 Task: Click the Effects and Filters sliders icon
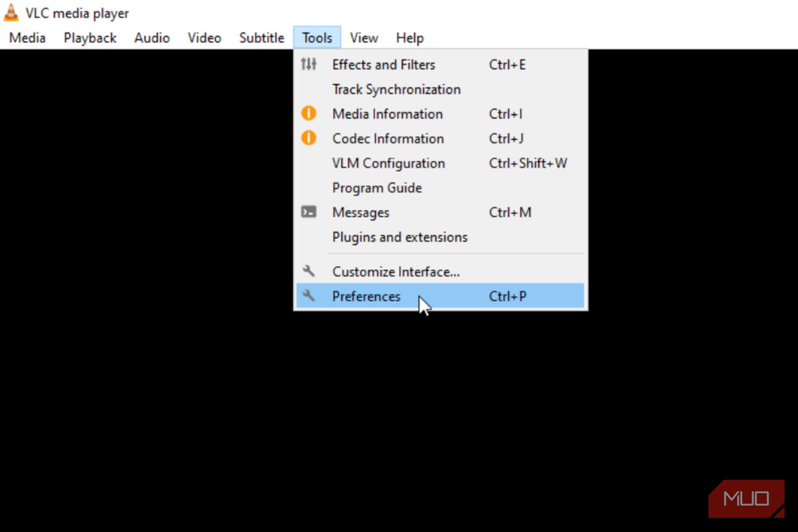309,64
